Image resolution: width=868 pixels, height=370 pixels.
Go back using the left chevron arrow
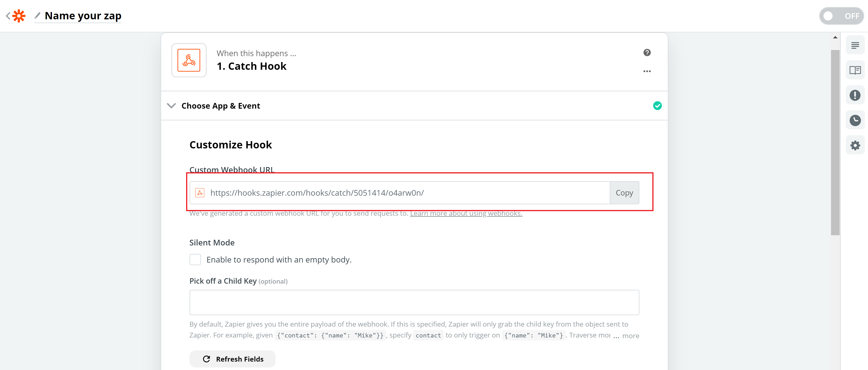pos(8,16)
